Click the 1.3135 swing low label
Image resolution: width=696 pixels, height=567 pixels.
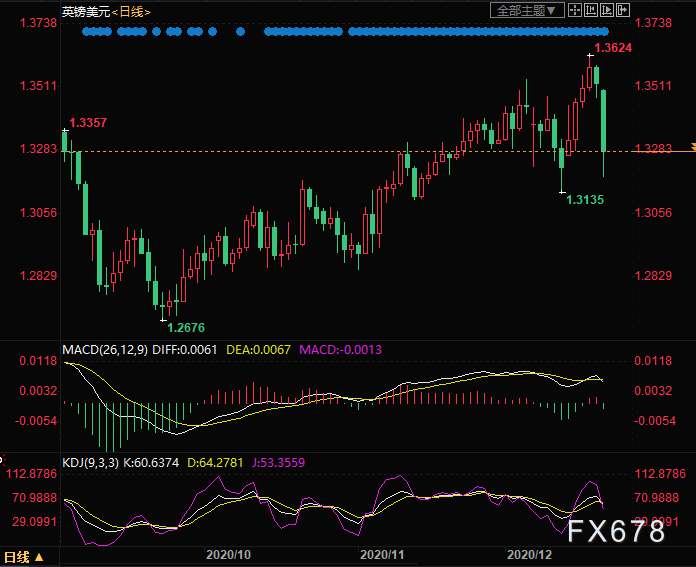point(584,200)
